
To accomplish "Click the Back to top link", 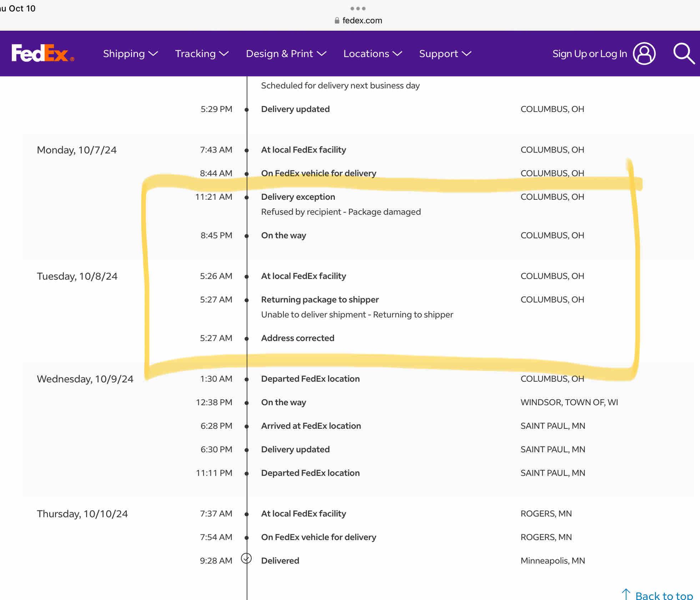I will click(664, 595).
